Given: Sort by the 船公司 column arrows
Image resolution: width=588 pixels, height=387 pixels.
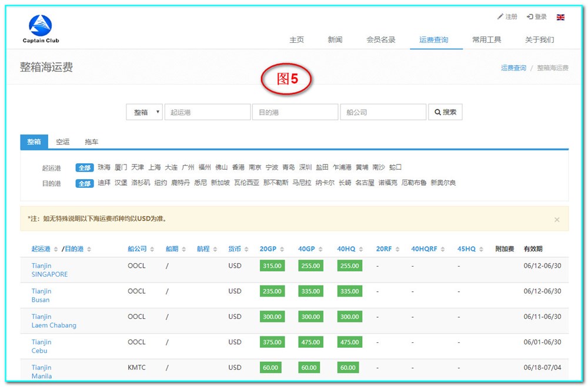Looking at the screenshot, I should 152,249.
